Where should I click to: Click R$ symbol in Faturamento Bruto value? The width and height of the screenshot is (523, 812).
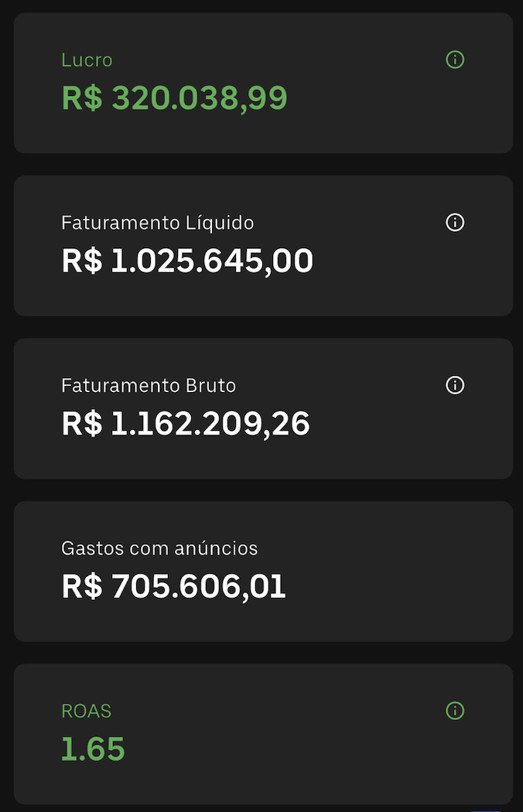[81, 424]
